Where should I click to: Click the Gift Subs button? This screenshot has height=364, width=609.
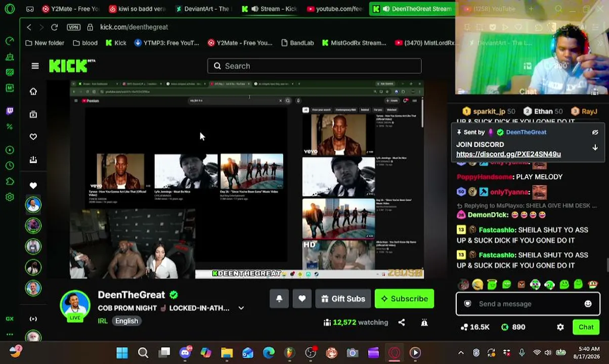coord(343,299)
